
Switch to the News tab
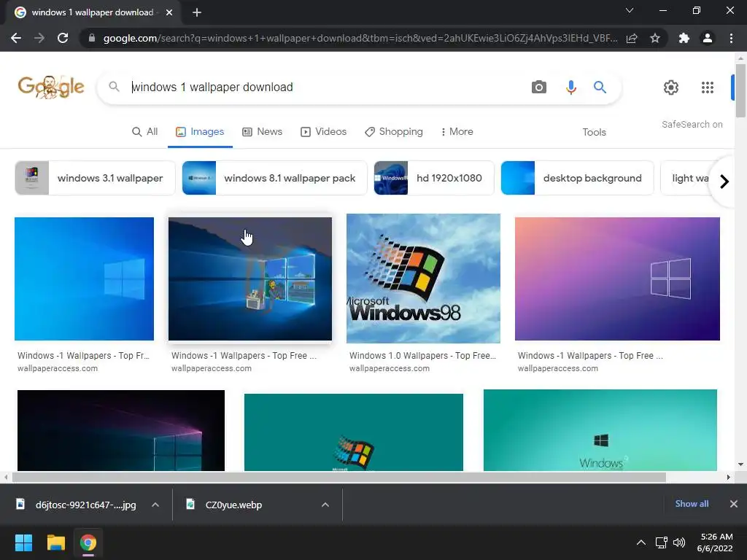point(262,131)
